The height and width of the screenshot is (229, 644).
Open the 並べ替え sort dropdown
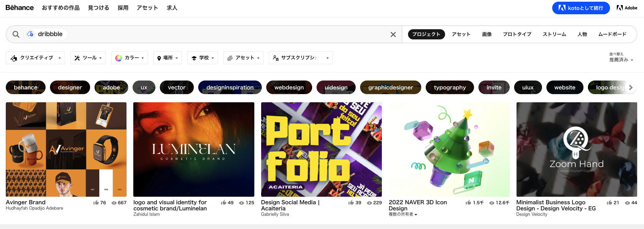(x=621, y=59)
